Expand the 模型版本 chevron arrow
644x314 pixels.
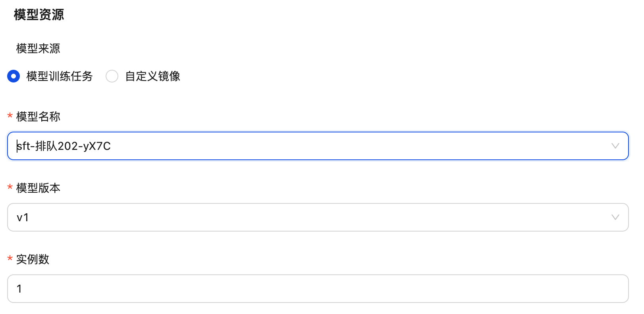[615, 217]
